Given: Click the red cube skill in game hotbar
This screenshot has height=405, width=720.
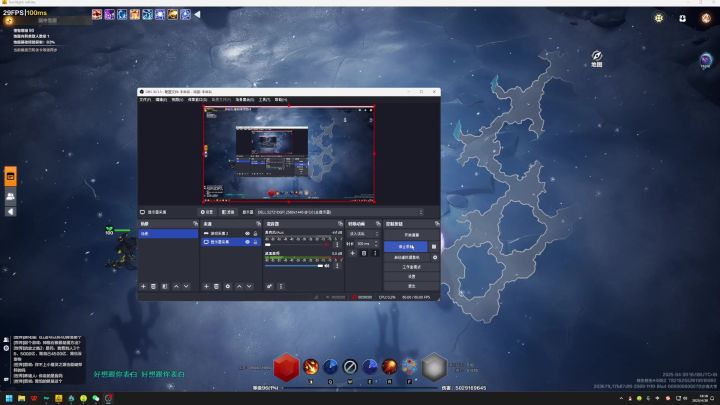Looking at the screenshot, I should [x=286, y=367].
